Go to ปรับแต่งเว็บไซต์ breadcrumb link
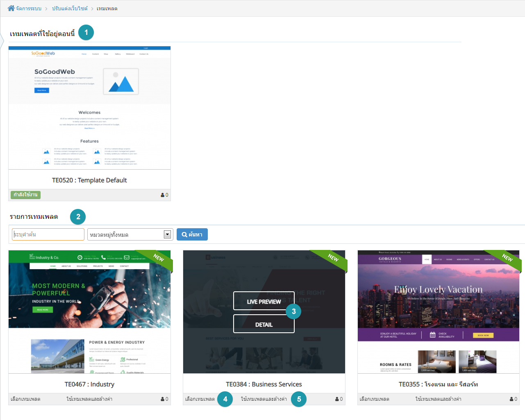This screenshot has width=525, height=420. point(70,9)
